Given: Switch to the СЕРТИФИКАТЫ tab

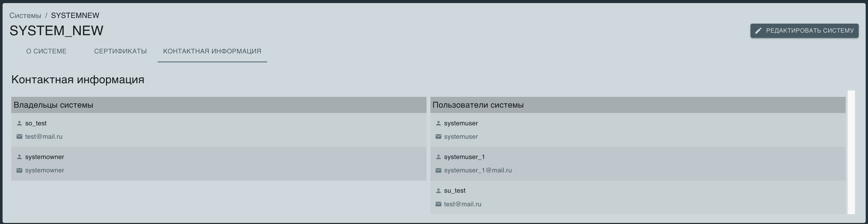Looking at the screenshot, I should click(x=120, y=51).
